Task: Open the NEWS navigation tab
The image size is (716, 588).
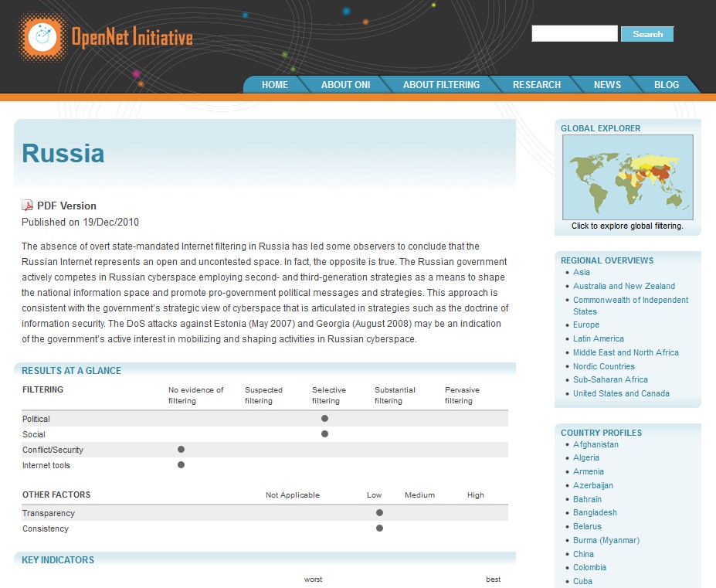Action: click(x=607, y=85)
